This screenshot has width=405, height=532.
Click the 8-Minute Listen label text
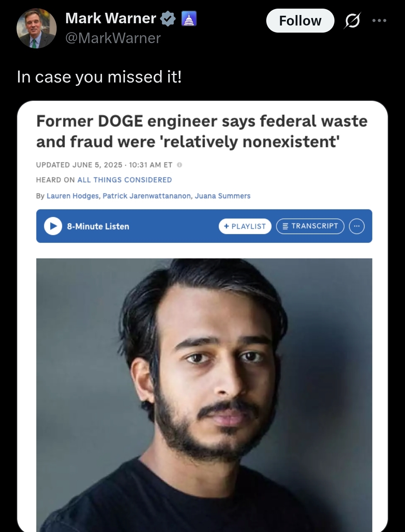coord(98,226)
